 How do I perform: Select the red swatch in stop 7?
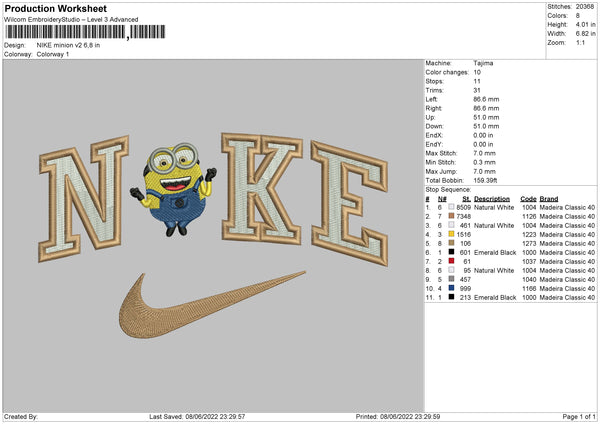pyautogui.click(x=449, y=261)
